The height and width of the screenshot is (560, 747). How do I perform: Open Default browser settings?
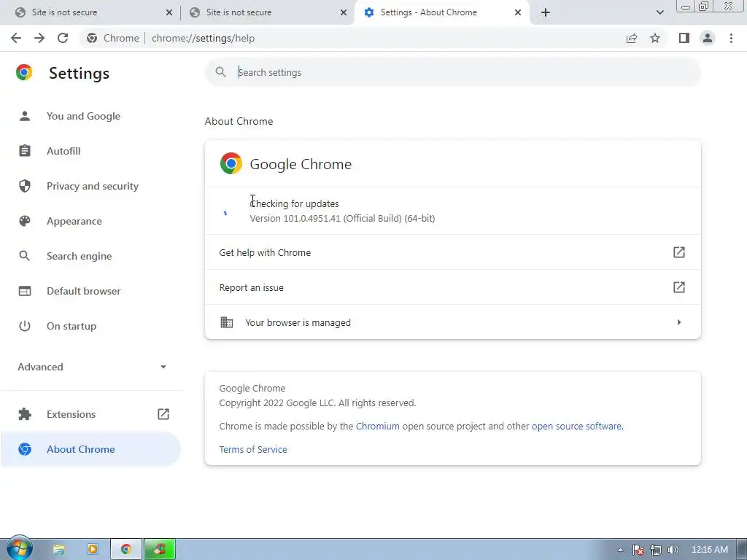(x=83, y=291)
